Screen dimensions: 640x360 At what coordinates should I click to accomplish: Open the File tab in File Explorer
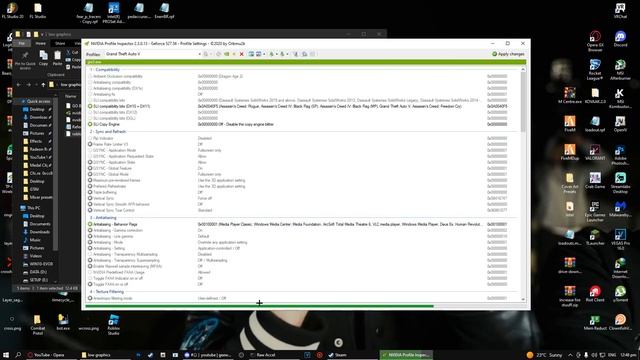(22, 43)
